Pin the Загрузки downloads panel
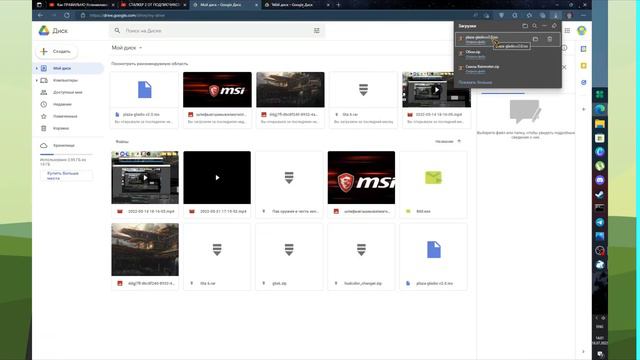640x360 pixels. tap(554, 26)
